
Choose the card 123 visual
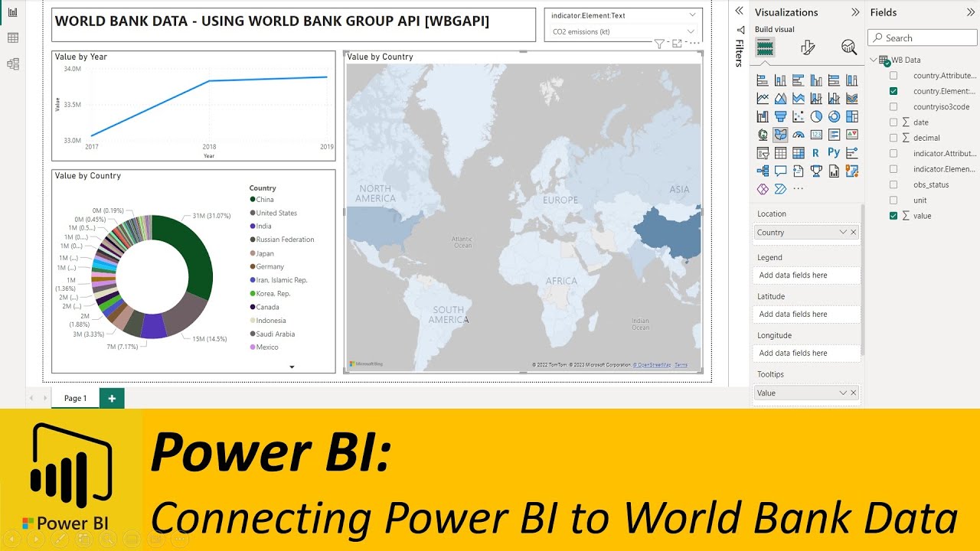[816, 135]
